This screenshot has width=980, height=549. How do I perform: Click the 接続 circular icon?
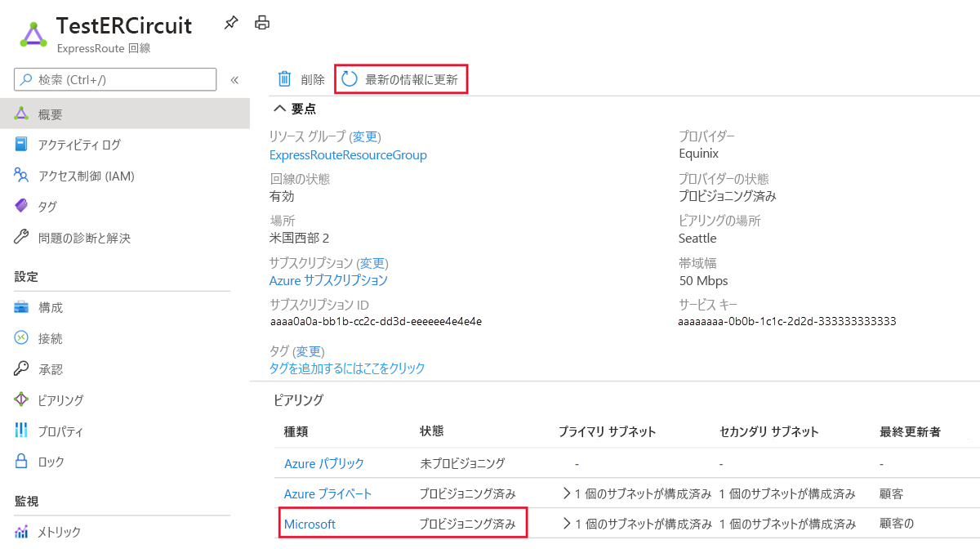tap(21, 338)
